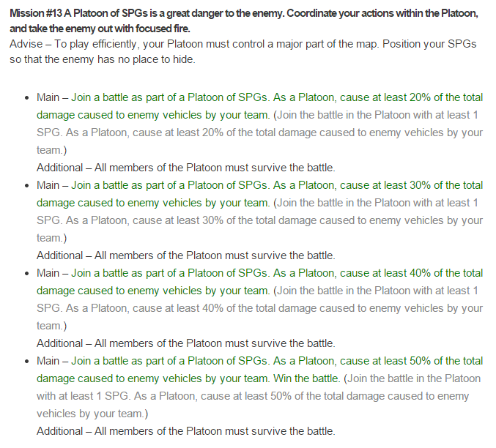Click the green "Win the battle." phrase

[306, 378]
